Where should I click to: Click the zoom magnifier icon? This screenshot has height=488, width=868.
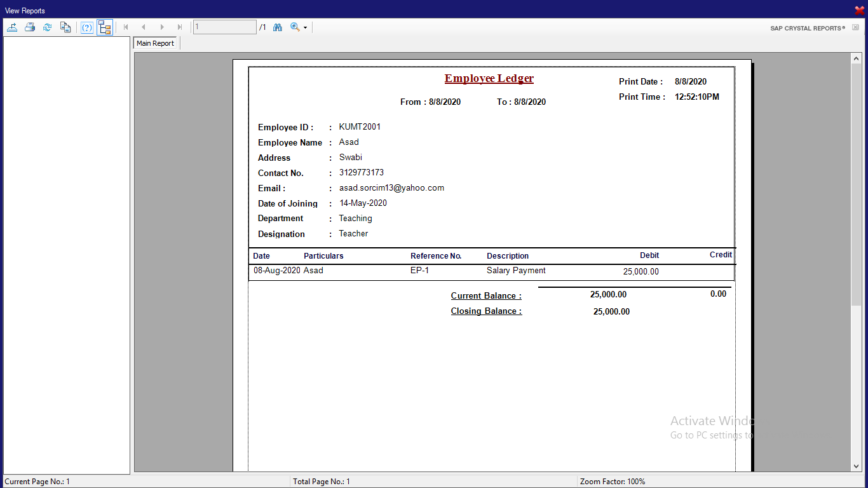[295, 27]
